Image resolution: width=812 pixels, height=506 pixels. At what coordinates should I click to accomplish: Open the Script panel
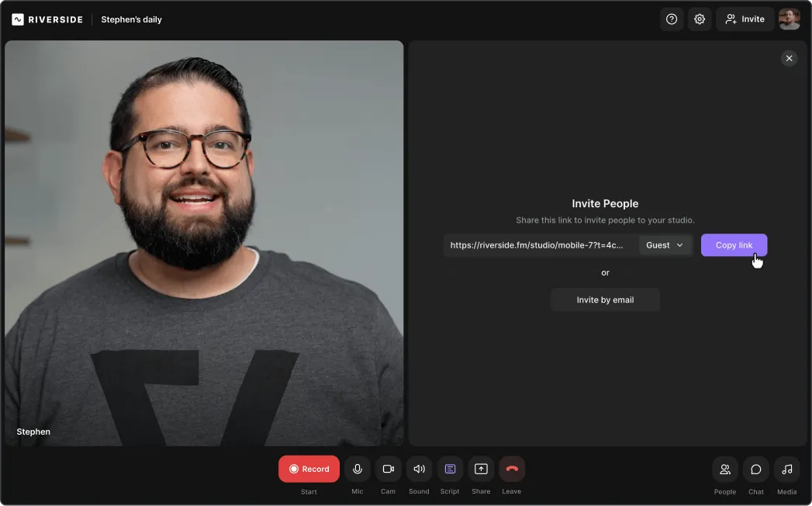click(450, 469)
